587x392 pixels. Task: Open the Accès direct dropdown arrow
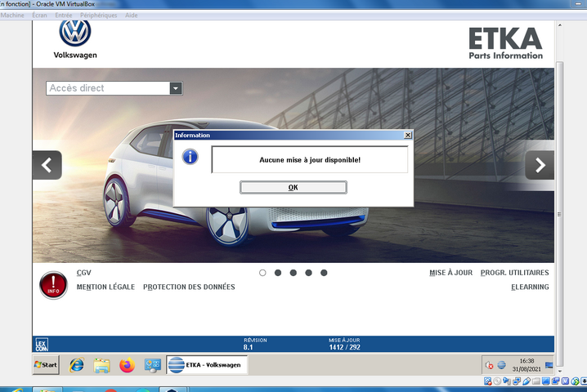click(176, 88)
